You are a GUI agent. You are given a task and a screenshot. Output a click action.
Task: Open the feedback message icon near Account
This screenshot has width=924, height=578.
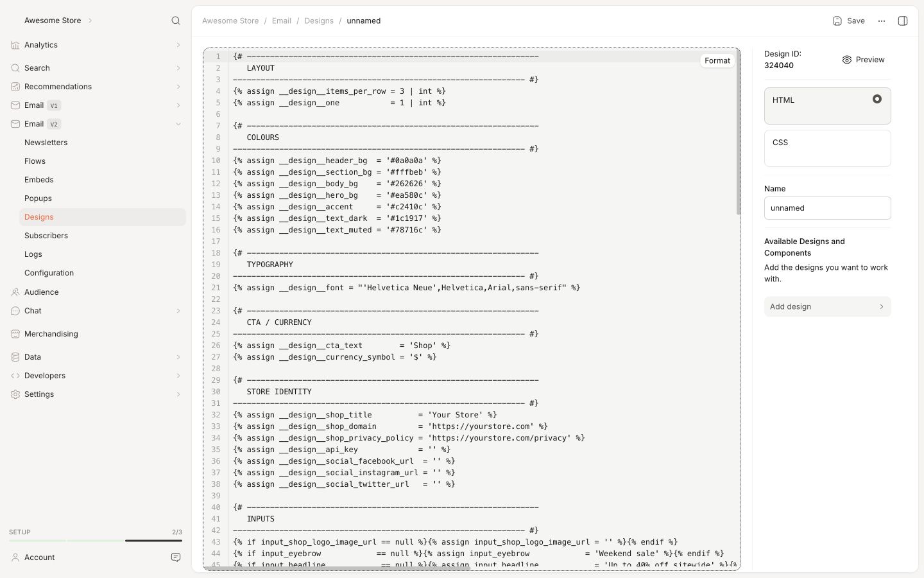(x=176, y=557)
